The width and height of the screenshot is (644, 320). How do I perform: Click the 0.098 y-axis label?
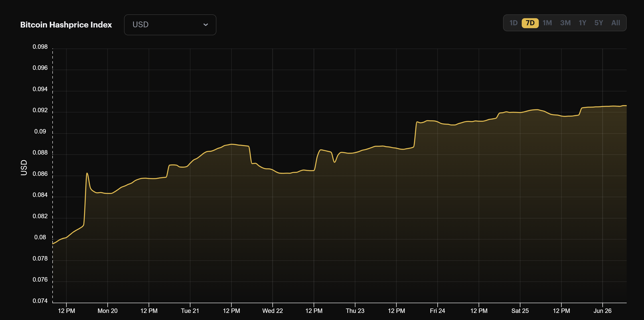pyautogui.click(x=40, y=47)
